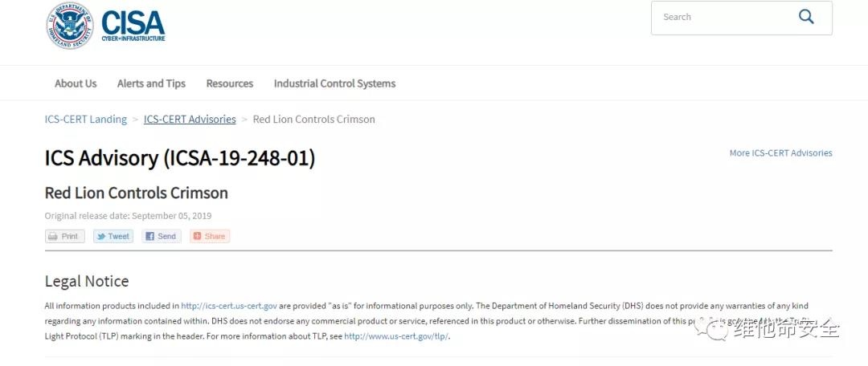Open the About Us menu
This screenshot has height=366, width=868.
tap(76, 83)
